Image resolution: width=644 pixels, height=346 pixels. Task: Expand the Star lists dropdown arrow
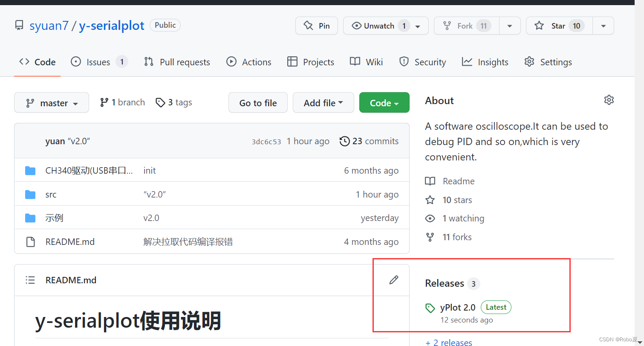point(604,26)
